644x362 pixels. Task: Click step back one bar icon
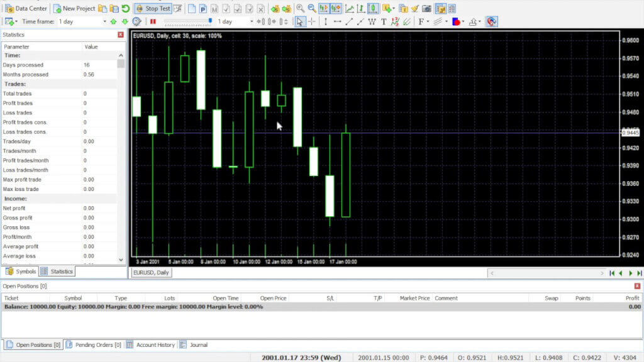[260, 21]
